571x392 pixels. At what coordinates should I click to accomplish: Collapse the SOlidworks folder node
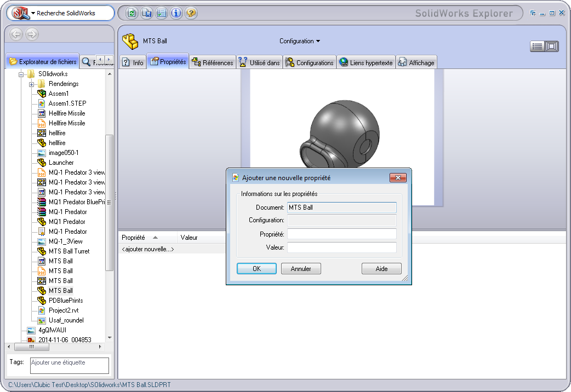(x=21, y=74)
